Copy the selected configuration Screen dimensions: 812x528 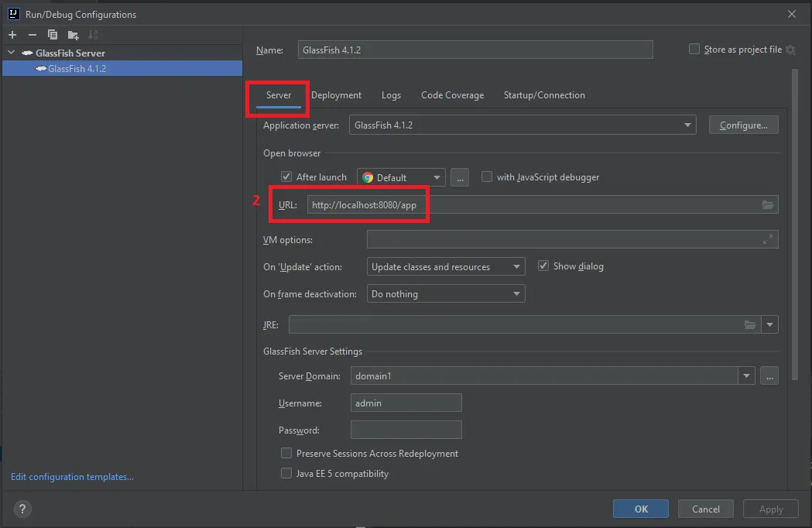pos(53,35)
